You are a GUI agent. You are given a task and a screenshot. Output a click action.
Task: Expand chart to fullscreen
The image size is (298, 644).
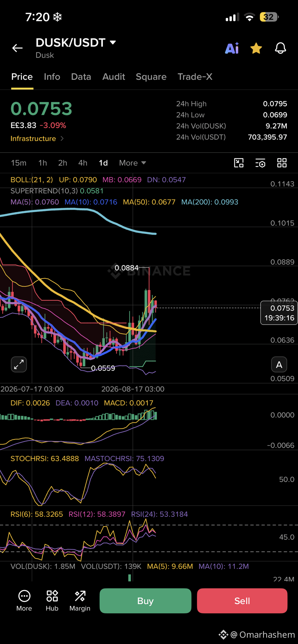19,364
